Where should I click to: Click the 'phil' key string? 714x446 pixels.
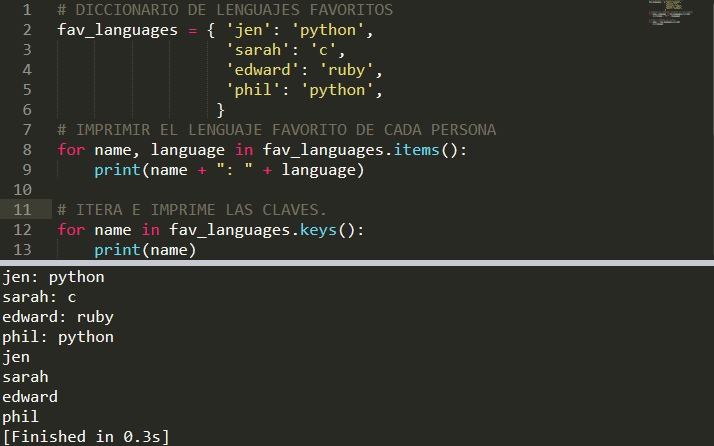(x=253, y=90)
